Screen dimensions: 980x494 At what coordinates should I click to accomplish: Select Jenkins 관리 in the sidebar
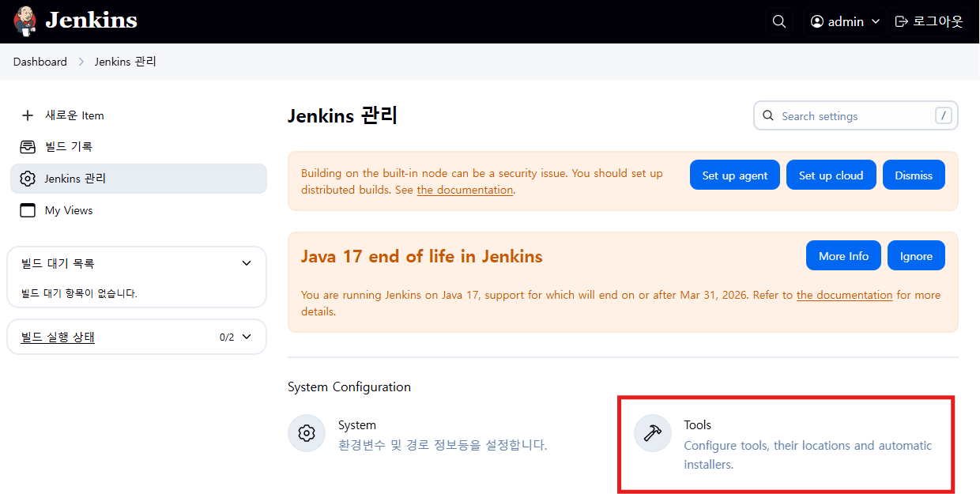(138, 179)
